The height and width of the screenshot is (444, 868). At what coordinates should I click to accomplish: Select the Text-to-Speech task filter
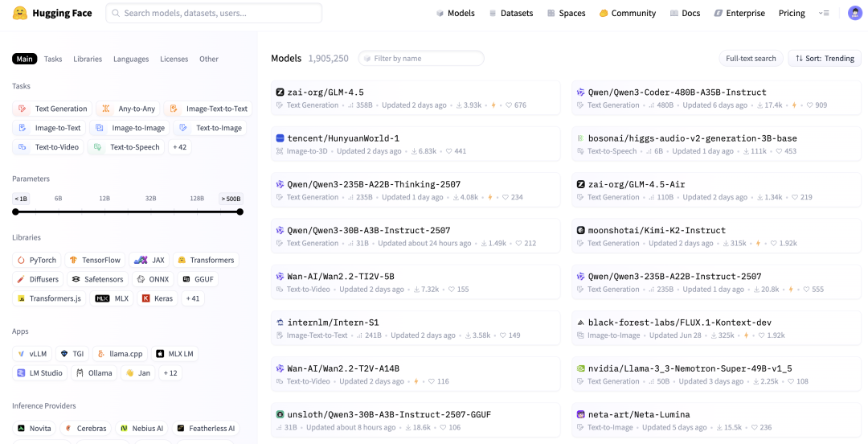coord(125,147)
